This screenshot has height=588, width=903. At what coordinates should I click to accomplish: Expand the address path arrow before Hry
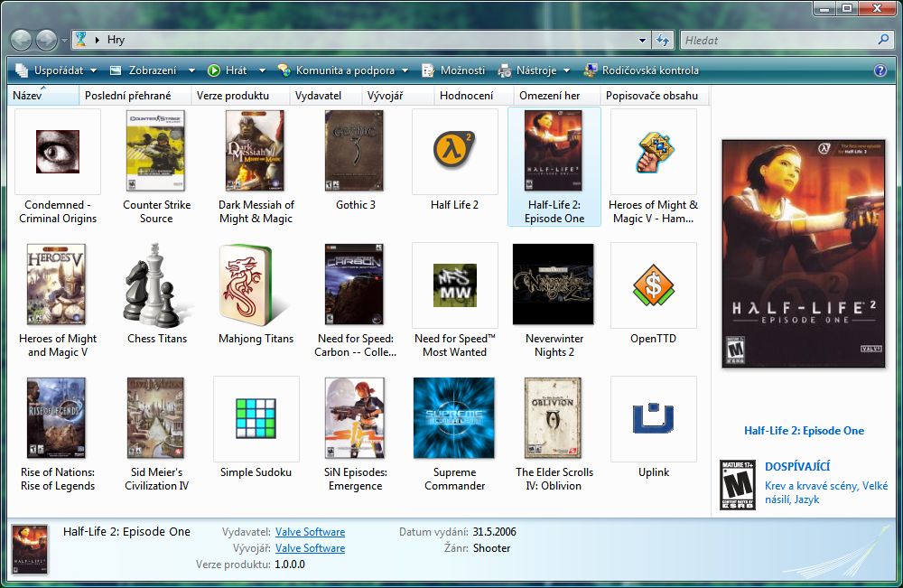point(97,40)
